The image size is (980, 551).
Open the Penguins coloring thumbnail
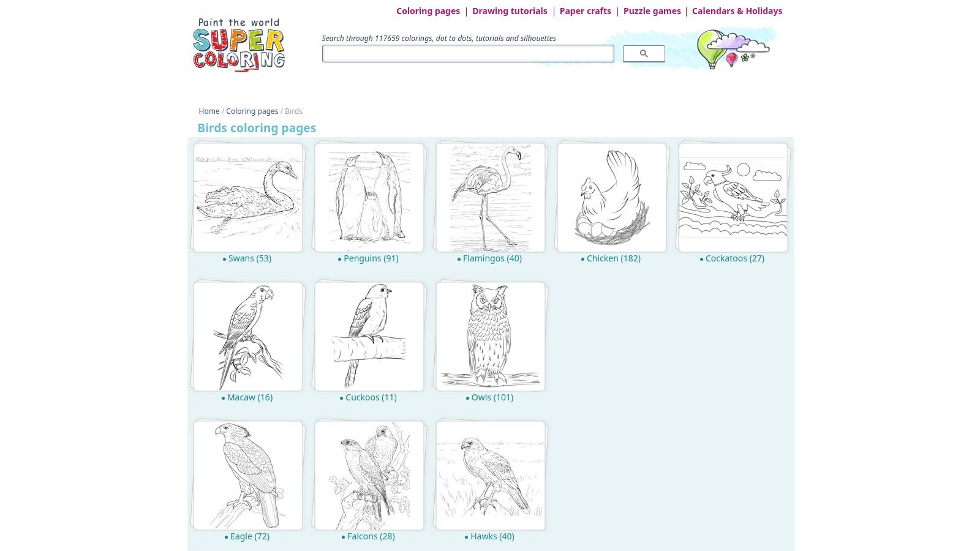coord(368,197)
